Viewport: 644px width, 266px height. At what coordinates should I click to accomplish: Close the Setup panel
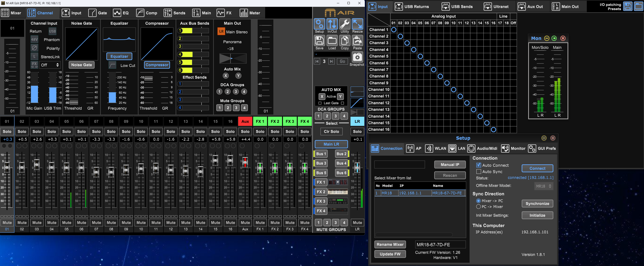point(553,138)
